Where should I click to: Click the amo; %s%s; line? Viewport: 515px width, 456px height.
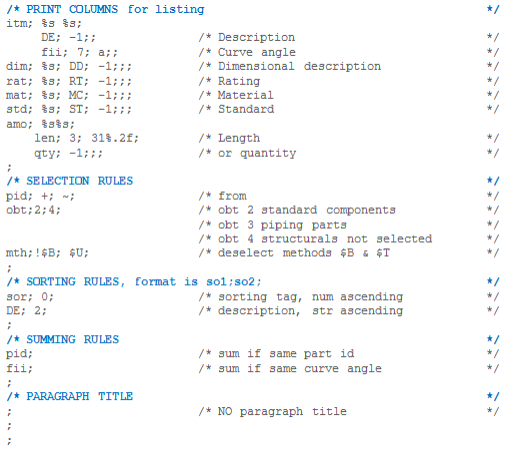[x=41, y=124]
